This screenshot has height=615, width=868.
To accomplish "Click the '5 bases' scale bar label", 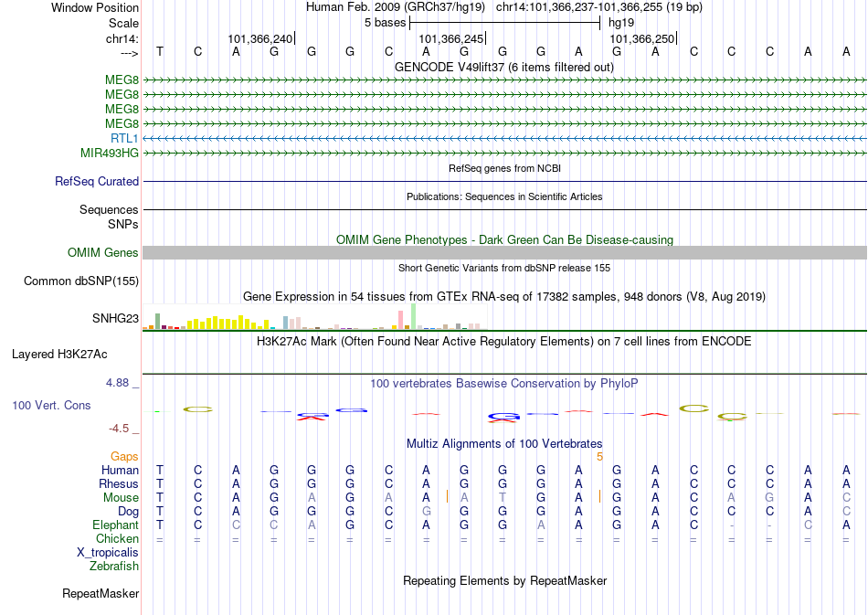I will 386,23.
